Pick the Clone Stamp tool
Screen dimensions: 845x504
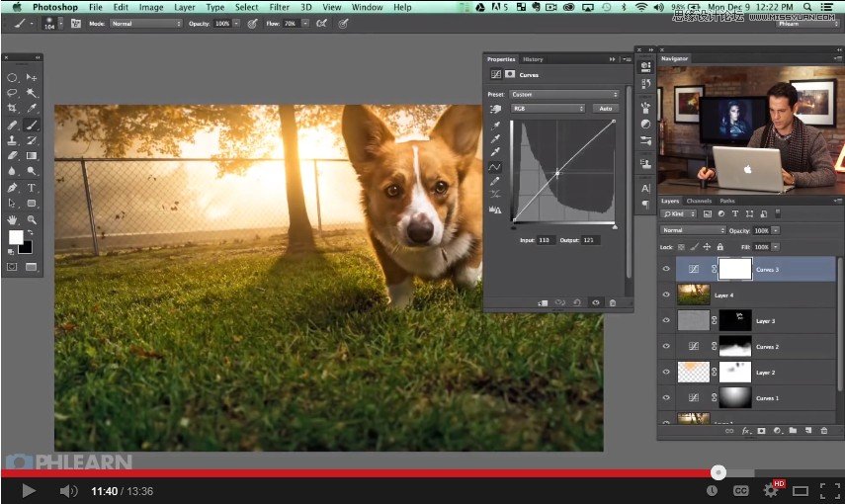pyautogui.click(x=13, y=140)
